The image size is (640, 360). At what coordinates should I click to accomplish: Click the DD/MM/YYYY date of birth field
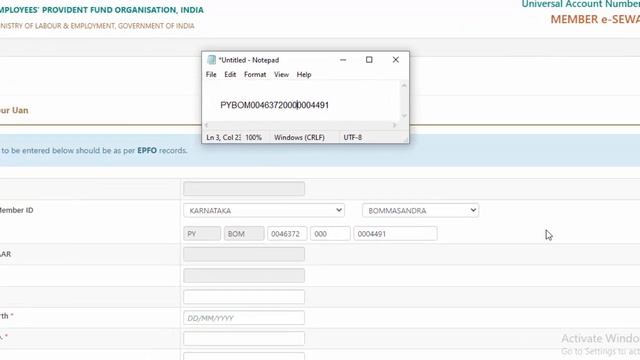(x=244, y=318)
